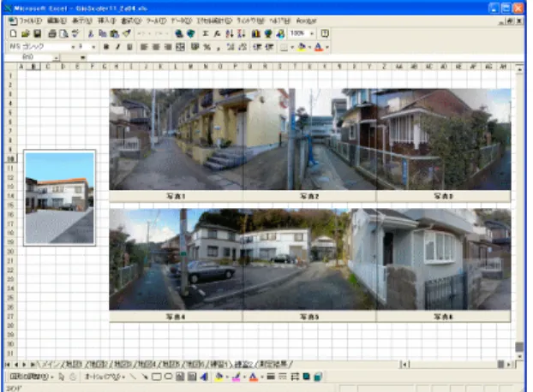
Task: Apply red font color from formatting toolbar
Action: (x=319, y=47)
